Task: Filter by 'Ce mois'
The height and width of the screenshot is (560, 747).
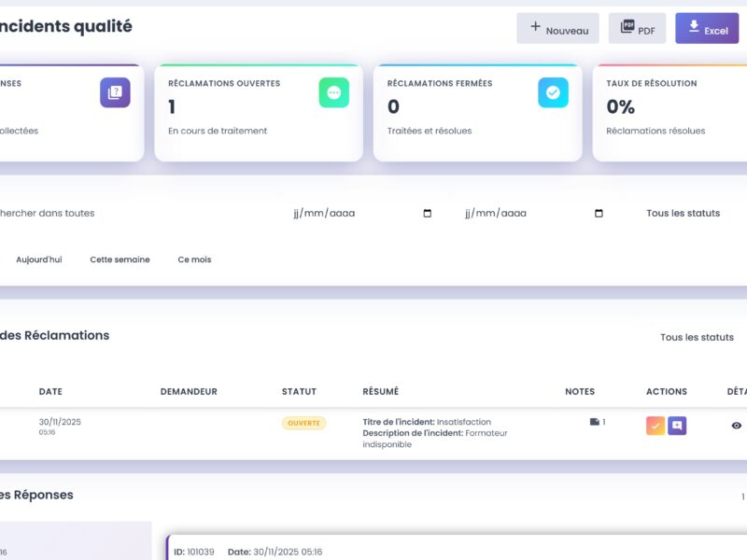Action: tap(194, 259)
